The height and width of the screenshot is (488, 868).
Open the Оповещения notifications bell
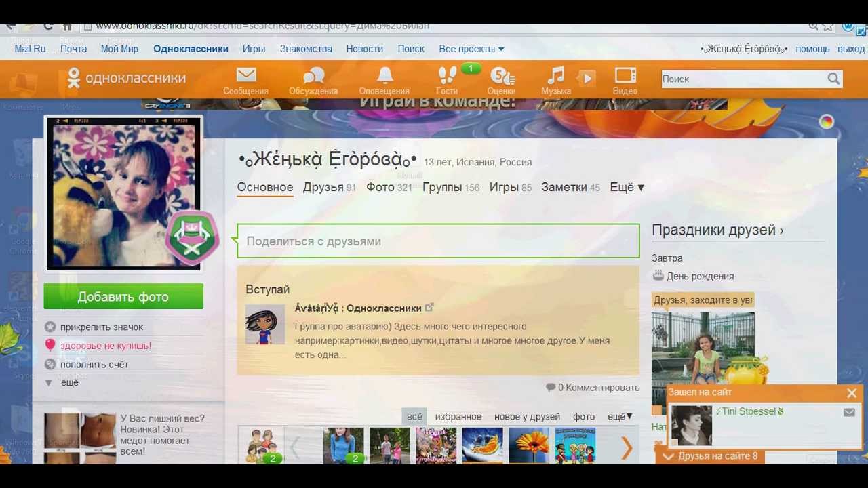pyautogui.click(x=384, y=76)
